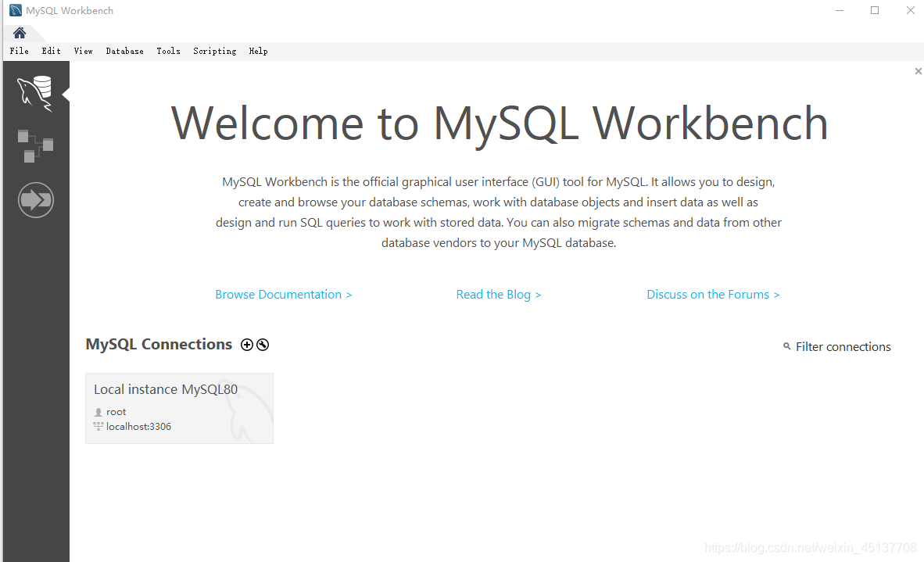
Task: Click the localhost:3306 host text
Action: point(138,427)
